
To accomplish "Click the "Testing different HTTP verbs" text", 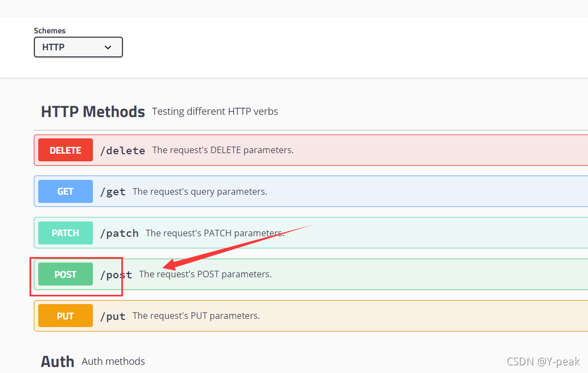I will 215,112.
